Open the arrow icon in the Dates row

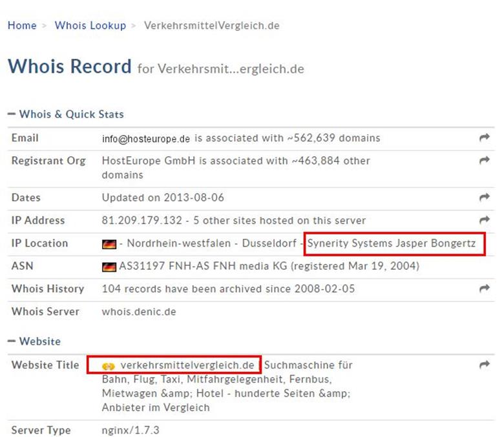click(484, 198)
